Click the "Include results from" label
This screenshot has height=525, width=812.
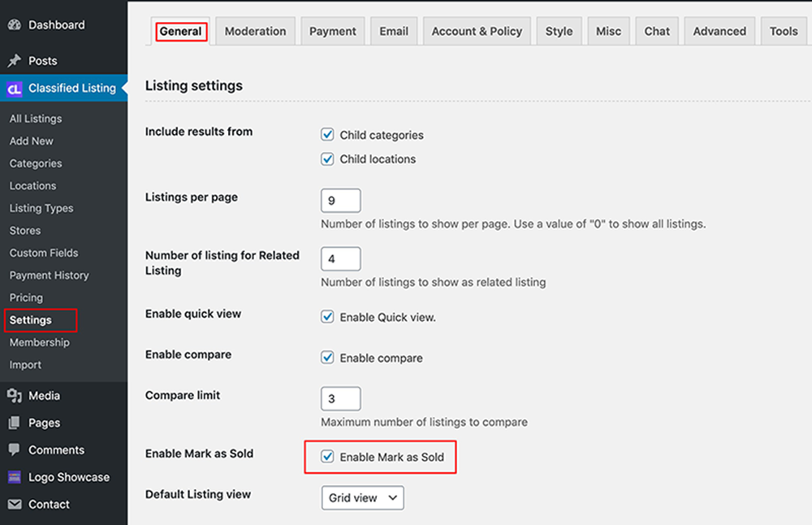point(199,132)
